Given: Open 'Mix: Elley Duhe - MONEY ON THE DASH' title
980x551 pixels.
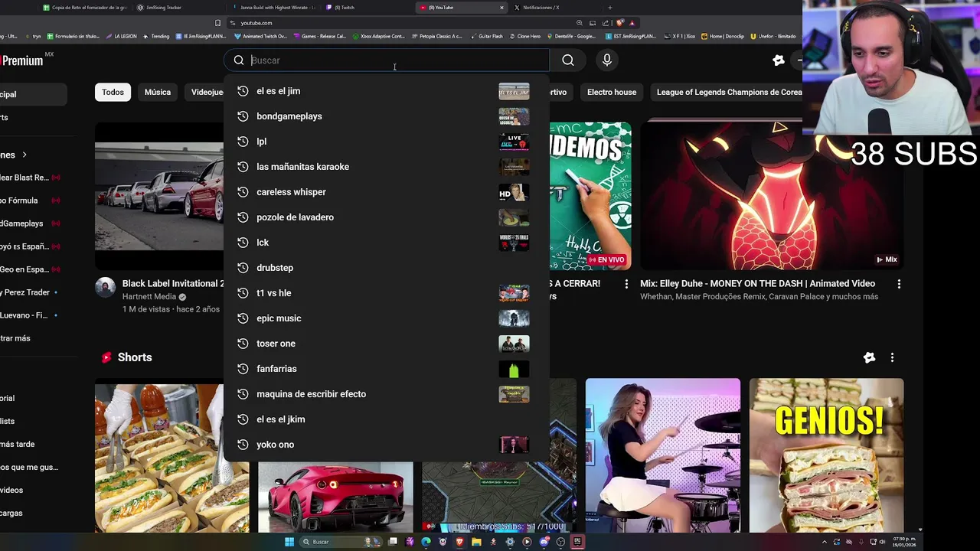Looking at the screenshot, I should [757, 283].
